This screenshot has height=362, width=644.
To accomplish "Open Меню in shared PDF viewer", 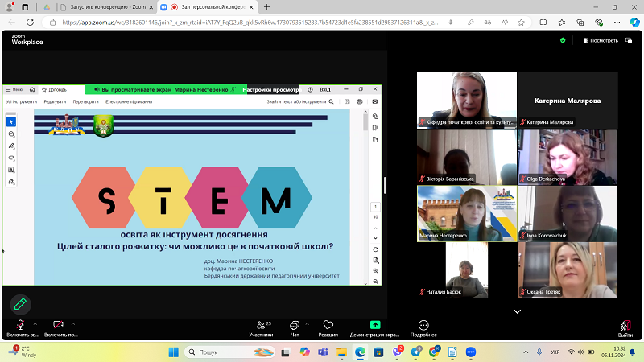I will (x=14, y=89).
